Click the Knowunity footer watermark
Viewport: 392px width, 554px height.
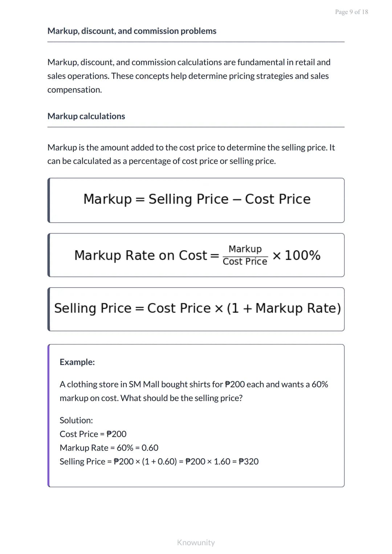[196, 542]
